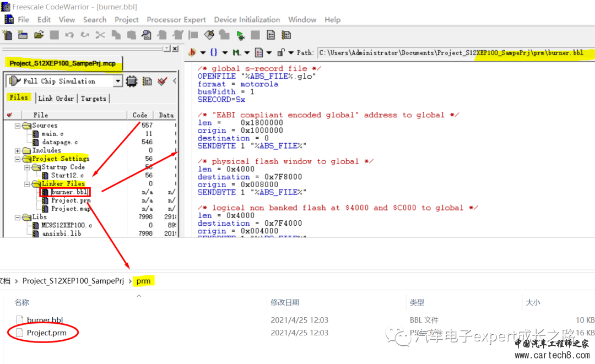The height and width of the screenshot is (364, 595).
Task: Click the synchronize modification dates icon
Action: [147, 81]
